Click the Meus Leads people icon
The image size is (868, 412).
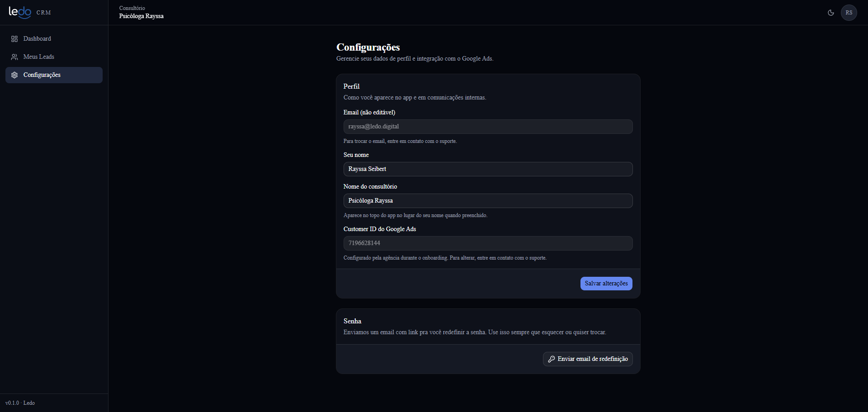[14, 57]
